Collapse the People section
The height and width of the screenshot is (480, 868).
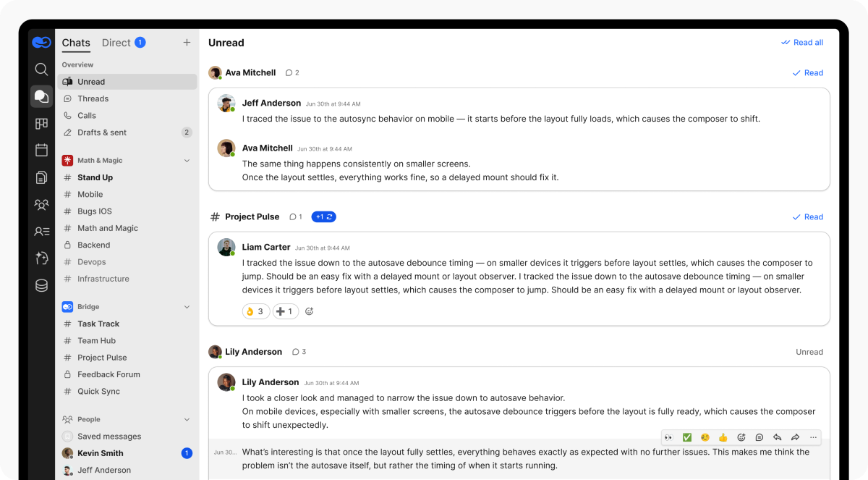(187, 419)
